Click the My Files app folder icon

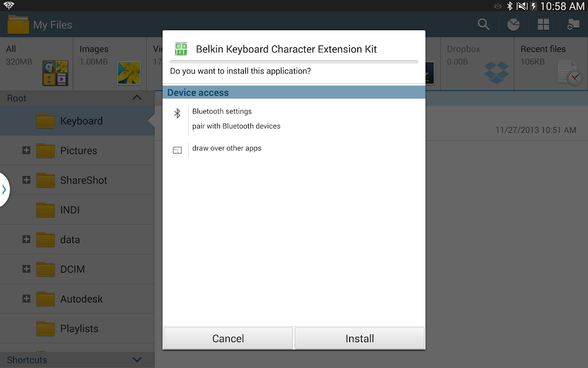(18, 24)
